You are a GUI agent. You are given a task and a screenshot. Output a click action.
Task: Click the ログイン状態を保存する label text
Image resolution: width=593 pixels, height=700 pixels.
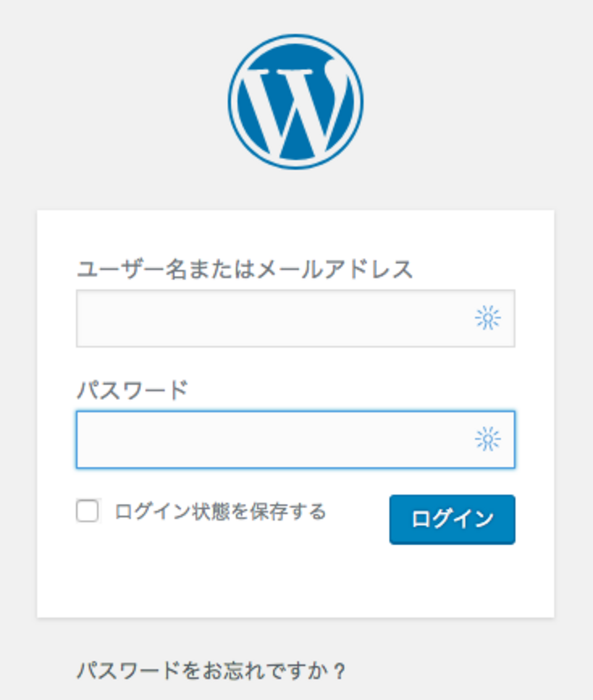point(220,512)
